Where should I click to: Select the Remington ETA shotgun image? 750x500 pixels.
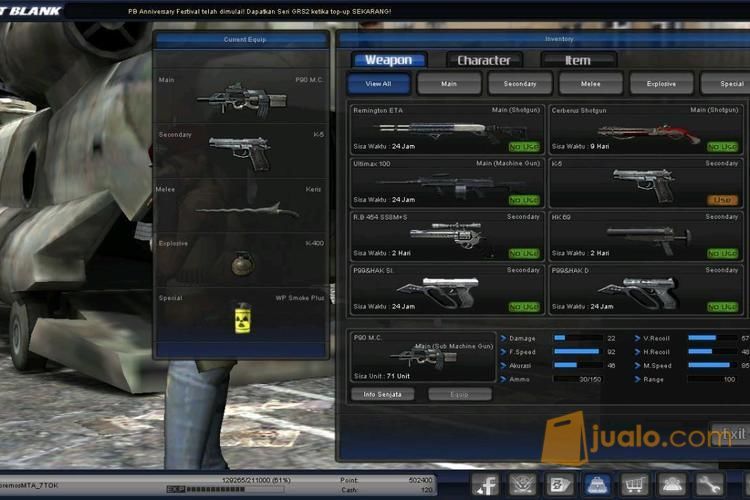(452, 130)
